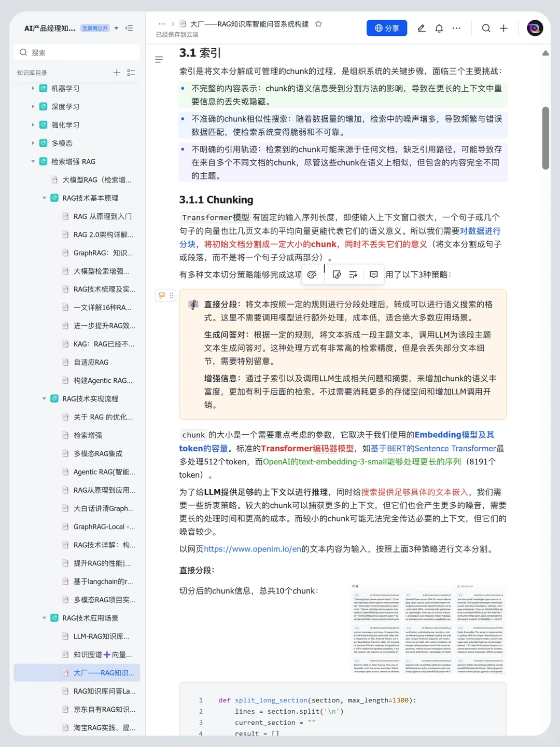Click the block drag handle dots
The image size is (560, 747).
pos(171,295)
